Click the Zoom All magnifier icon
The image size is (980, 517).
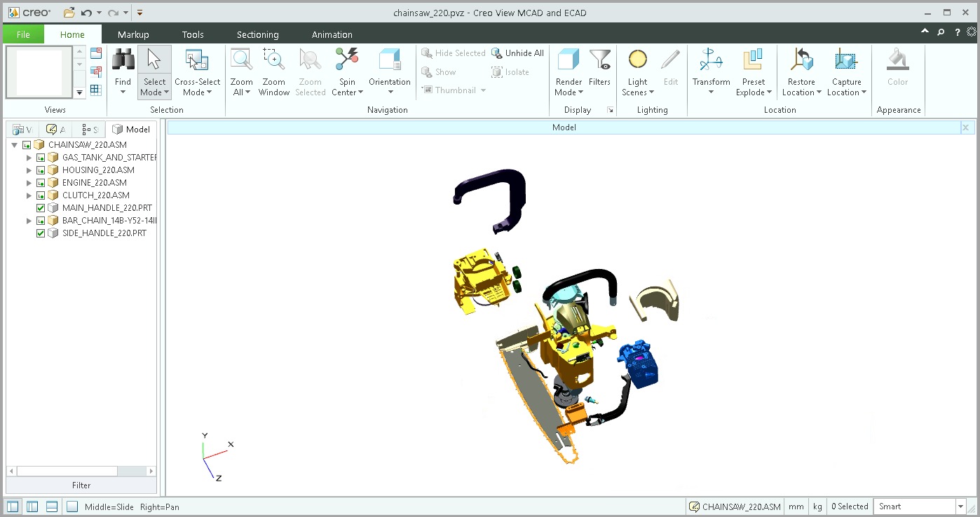click(x=241, y=61)
